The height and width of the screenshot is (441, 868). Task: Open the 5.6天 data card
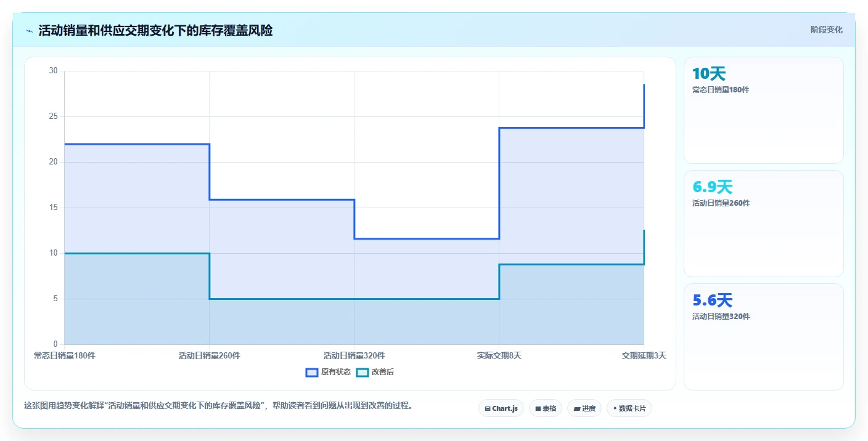point(764,337)
